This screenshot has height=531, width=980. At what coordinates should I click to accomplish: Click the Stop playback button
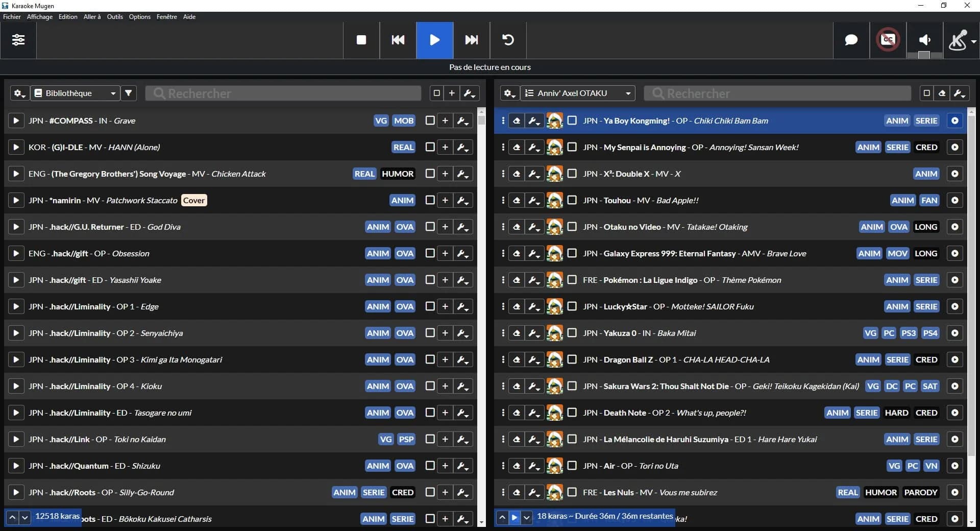point(361,40)
